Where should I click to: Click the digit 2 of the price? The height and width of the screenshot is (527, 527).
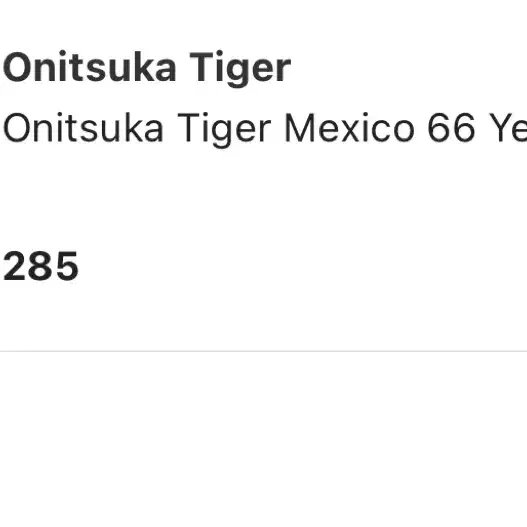click(14, 266)
